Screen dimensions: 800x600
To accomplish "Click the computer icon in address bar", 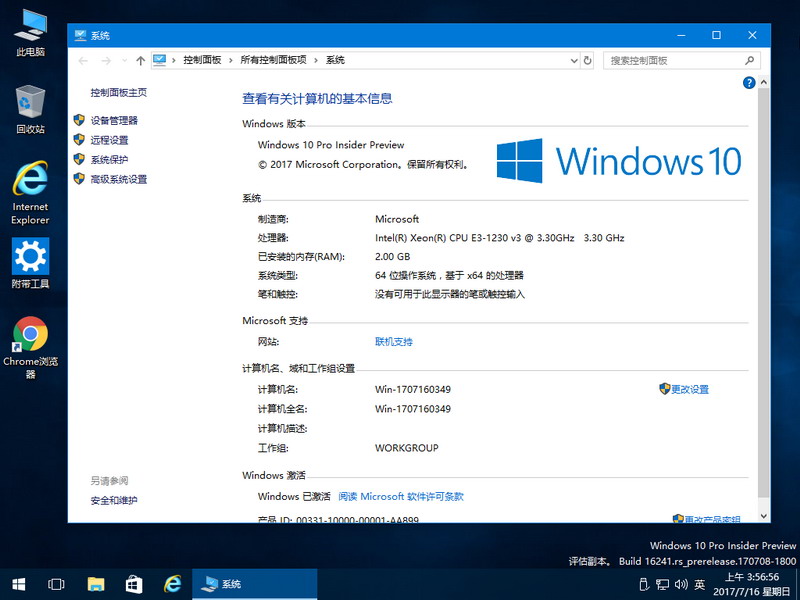I will (x=160, y=60).
